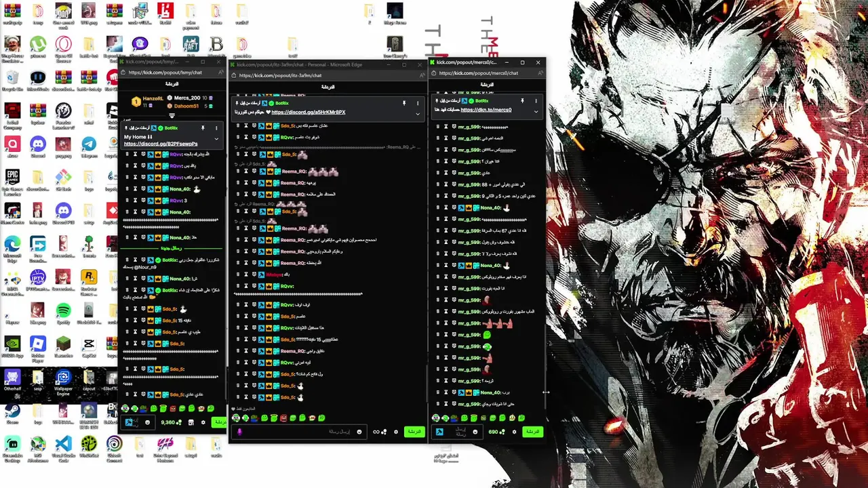Open discord.gg/B2PFsewpPs link in left chat
Screen dimensions: 868x488
[x=161, y=144]
